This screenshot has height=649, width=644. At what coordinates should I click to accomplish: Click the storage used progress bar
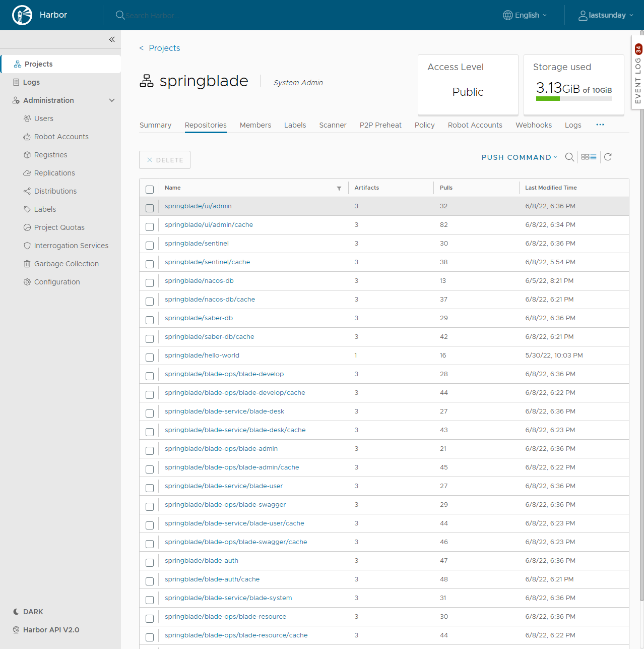[574, 99]
